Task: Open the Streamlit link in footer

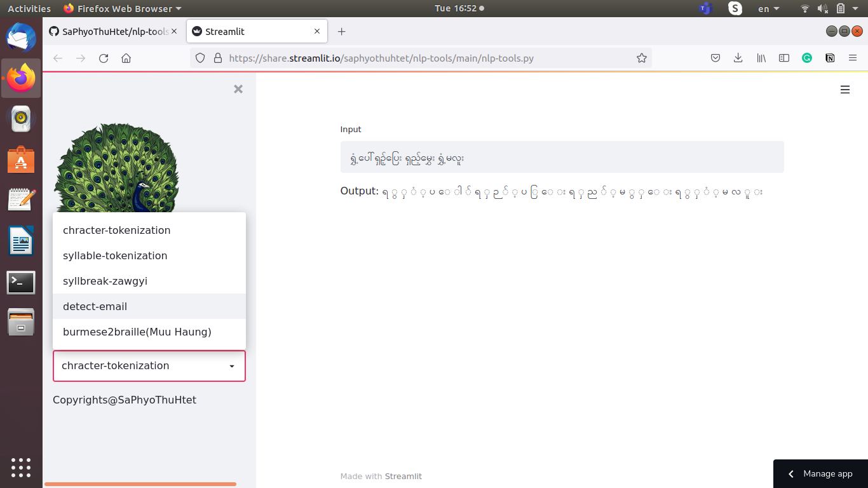Action: click(x=403, y=477)
